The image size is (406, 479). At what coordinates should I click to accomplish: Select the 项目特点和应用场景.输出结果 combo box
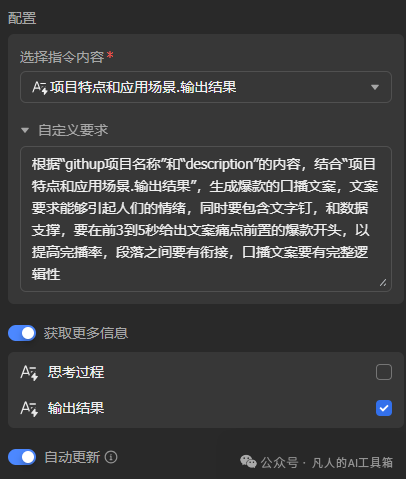tap(206, 87)
